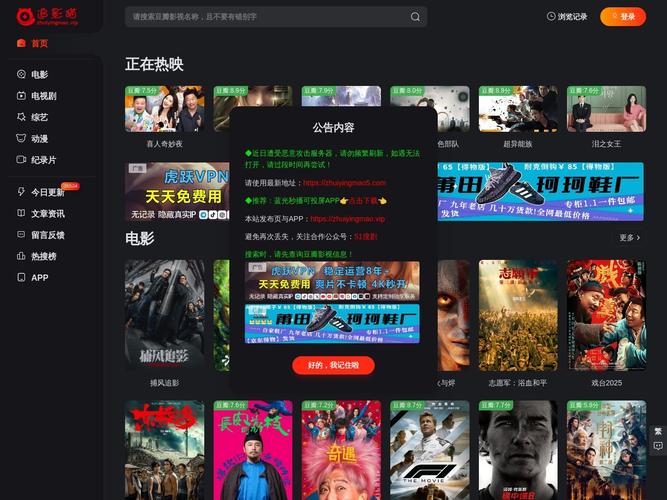
Task: Click the search magnifier icon
Action: tap(415, 17)
